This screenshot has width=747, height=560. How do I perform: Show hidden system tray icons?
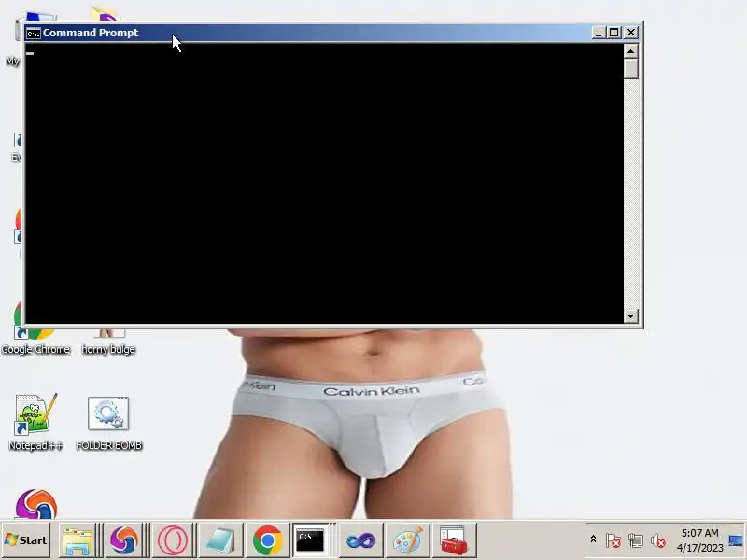click(594, 539)
